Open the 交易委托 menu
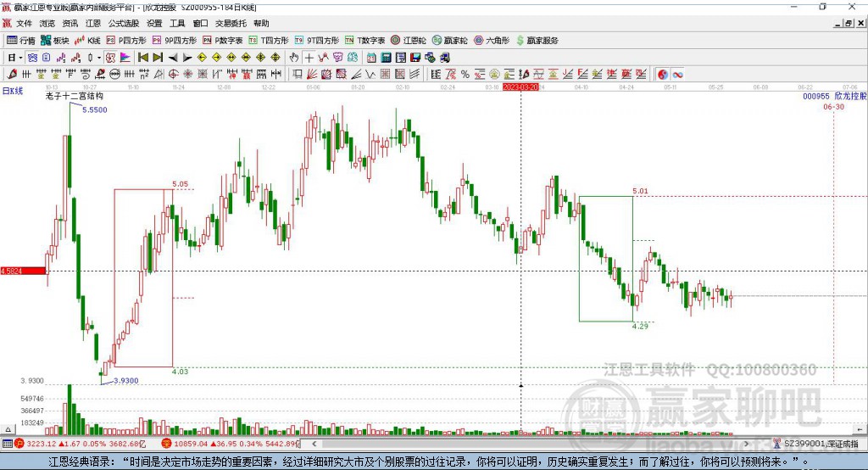This screenshot has height=470, width=868. coord(231,23)
